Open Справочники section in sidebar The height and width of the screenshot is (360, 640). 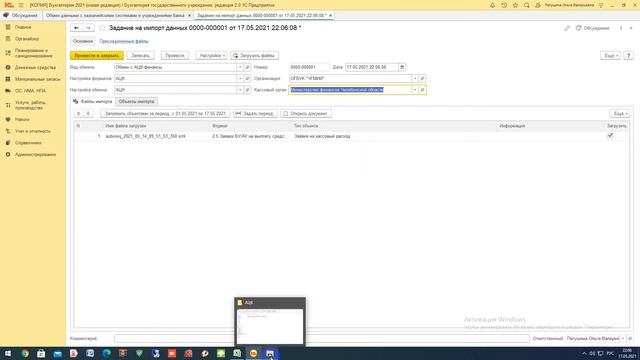coord(28,143)
